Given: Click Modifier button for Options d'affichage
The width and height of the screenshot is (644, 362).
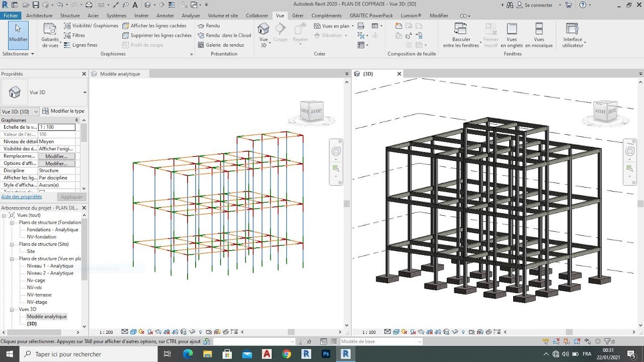Looking at the screenshot, I should pyautogui.click(x=56, y=163).
